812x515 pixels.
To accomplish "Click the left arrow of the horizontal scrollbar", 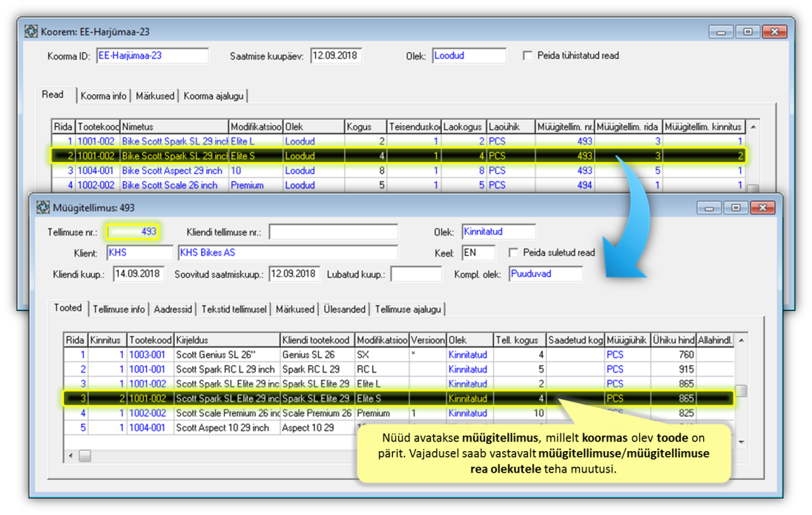I will (x=72, y=455).
